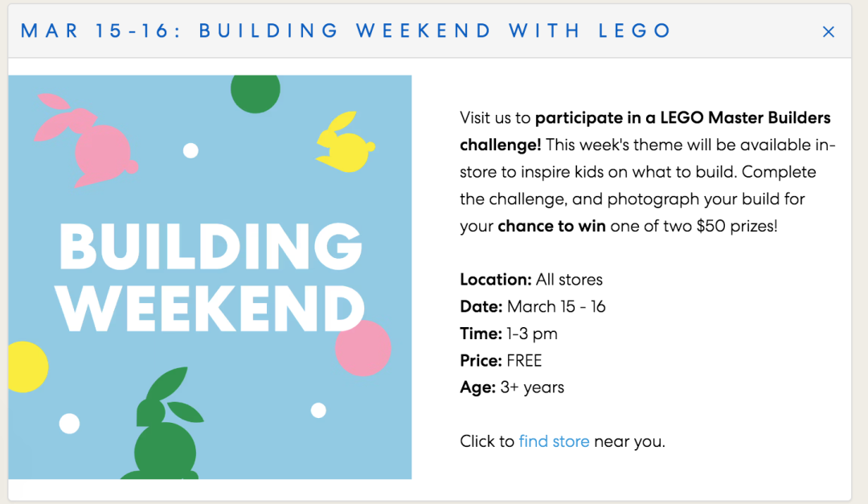Click the green bunny at the banner bottom
Screen dimensions: 868x504
click(164, 424)
